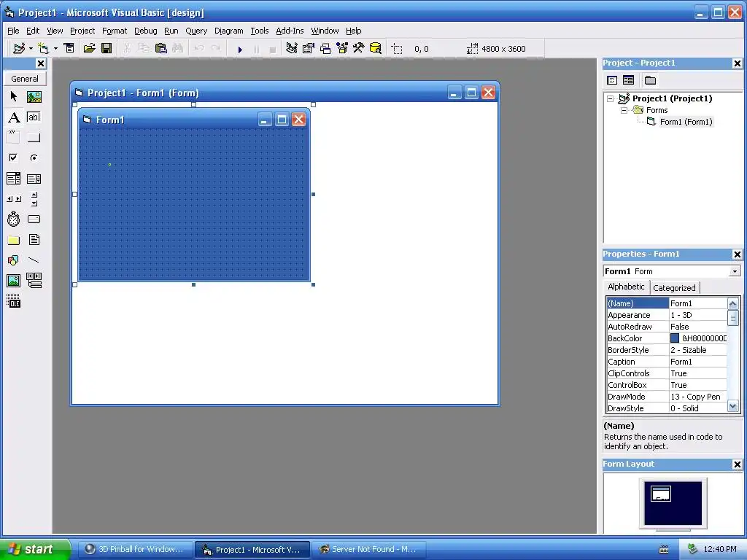Select the Data control tool
This screenshot has height=560, width=747.
click(x=34, y=281)
